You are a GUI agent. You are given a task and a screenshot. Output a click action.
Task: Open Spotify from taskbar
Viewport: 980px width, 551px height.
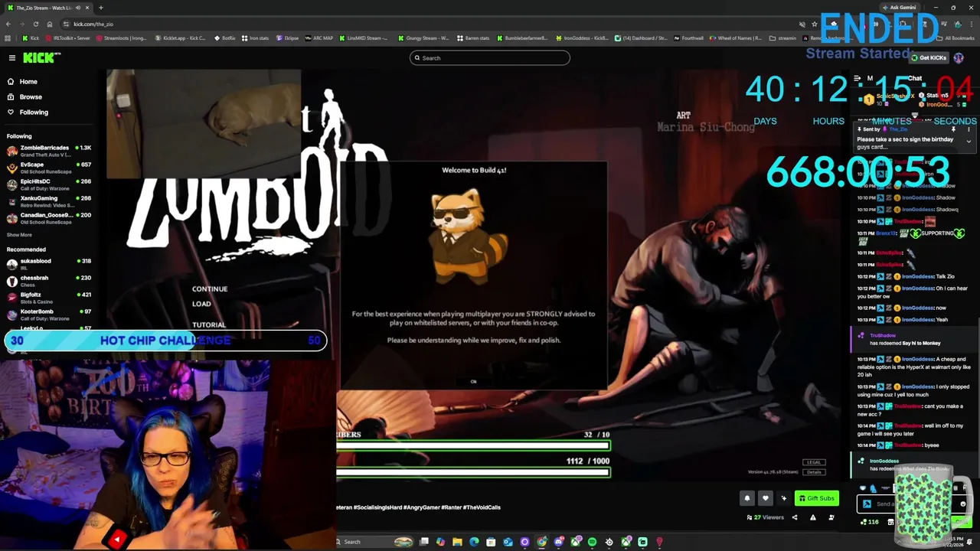click(x=592, y=542)
